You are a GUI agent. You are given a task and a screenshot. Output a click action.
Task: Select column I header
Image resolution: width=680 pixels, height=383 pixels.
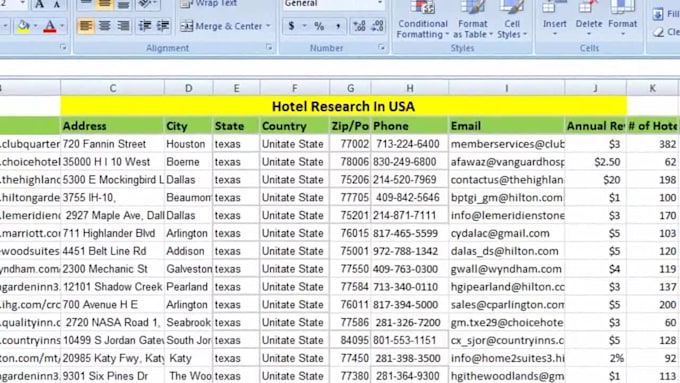pos(507,88)
